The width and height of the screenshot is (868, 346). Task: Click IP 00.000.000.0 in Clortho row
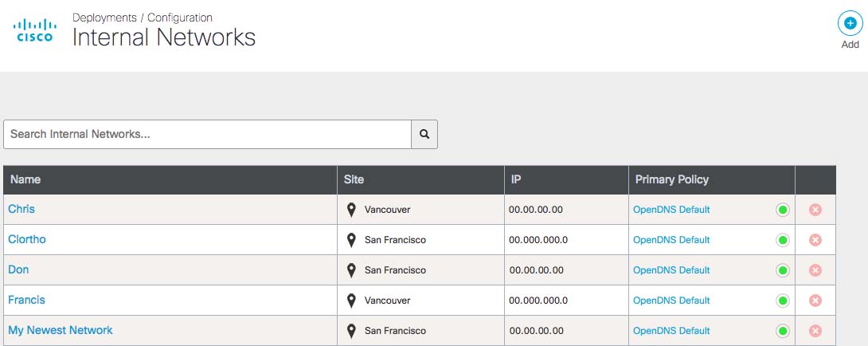tap(538, 240)
